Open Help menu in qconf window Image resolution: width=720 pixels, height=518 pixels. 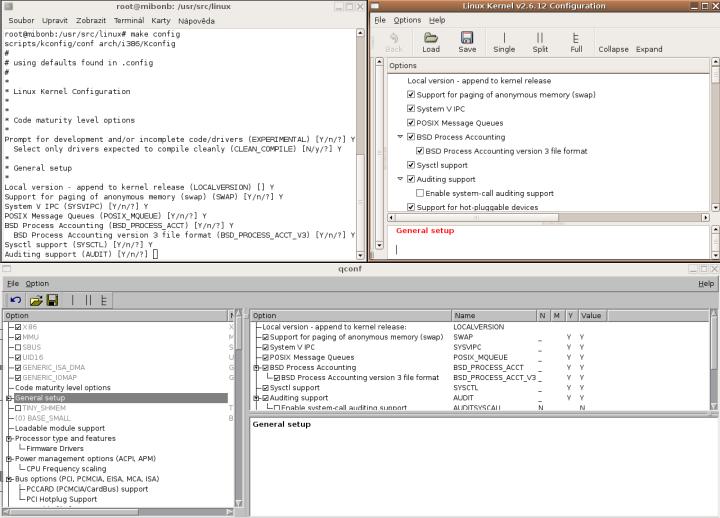(x=706, y=283)
